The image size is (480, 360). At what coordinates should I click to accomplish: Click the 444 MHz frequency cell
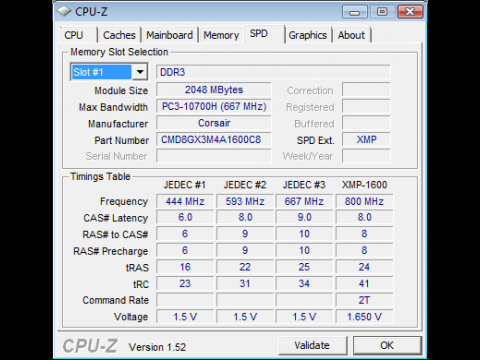[185, 201]
